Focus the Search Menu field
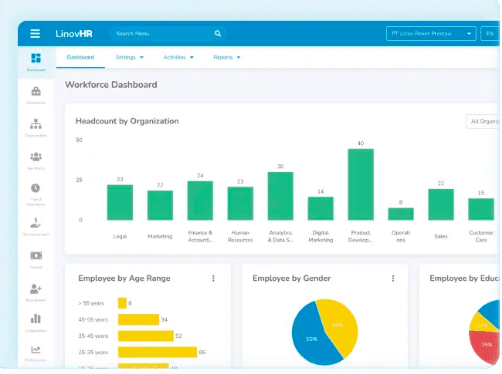This screenshot has height=374, width=502. coord(163,34)
